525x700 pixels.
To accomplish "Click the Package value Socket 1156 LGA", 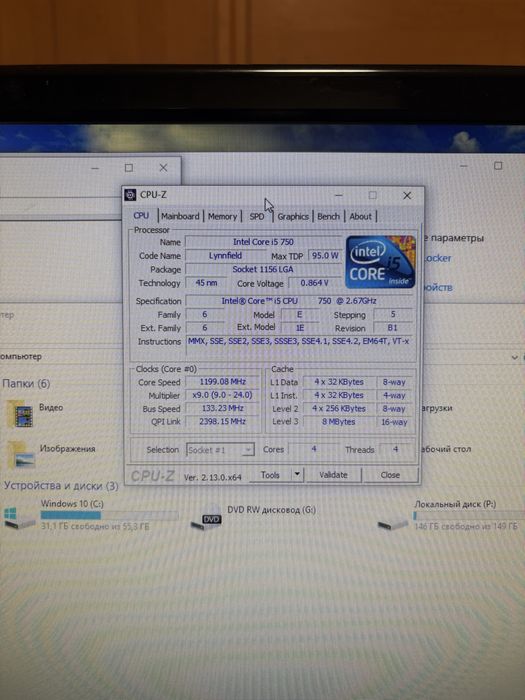I will point(263,269).
